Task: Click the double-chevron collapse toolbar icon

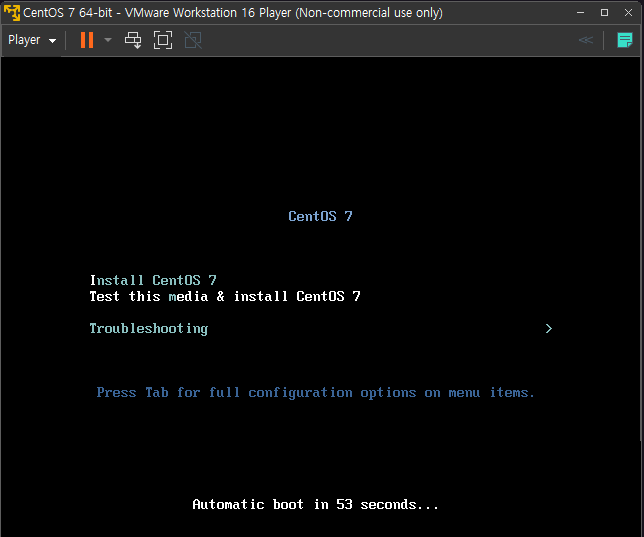Action: click(586, 40)
